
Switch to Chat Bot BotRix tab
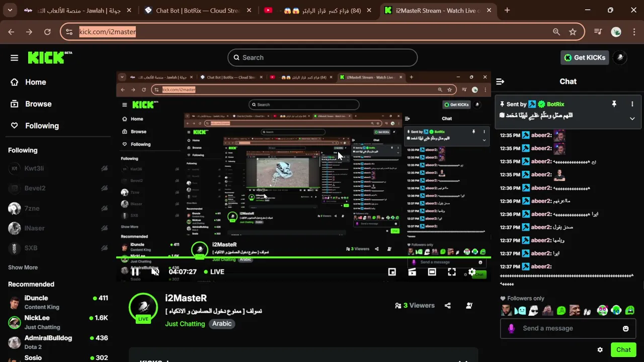199,10
